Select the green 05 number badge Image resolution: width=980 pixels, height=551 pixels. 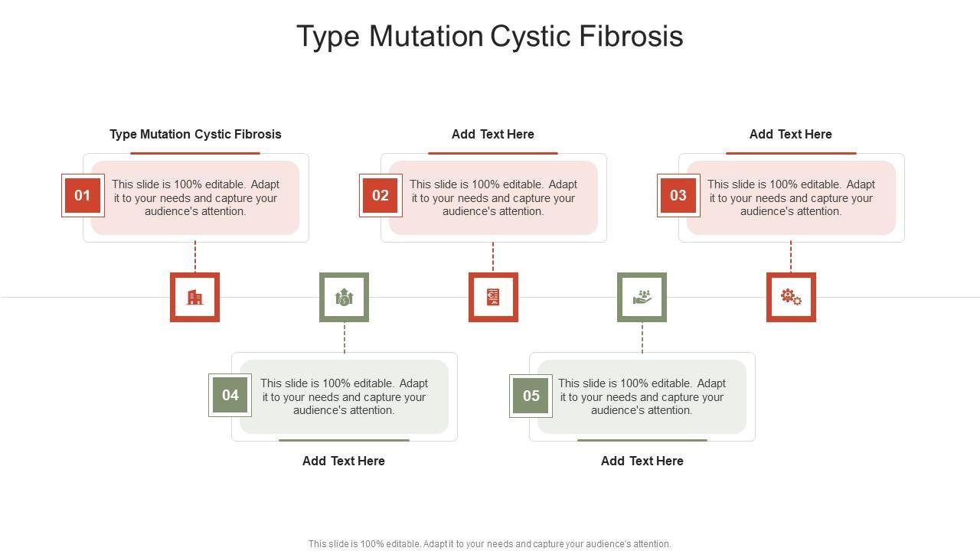coord(531,396)
